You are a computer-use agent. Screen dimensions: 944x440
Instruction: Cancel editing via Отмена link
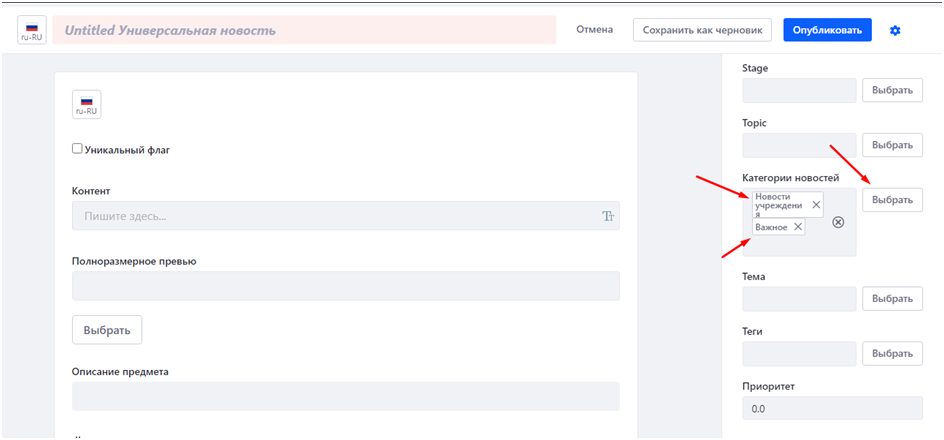pyautogui.click(x=594, y=30)
